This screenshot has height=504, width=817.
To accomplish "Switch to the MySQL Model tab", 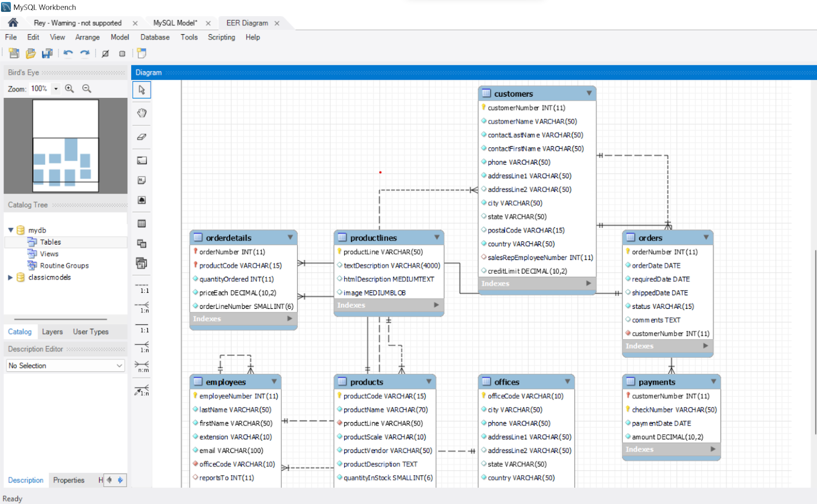I will click(175, 23).
